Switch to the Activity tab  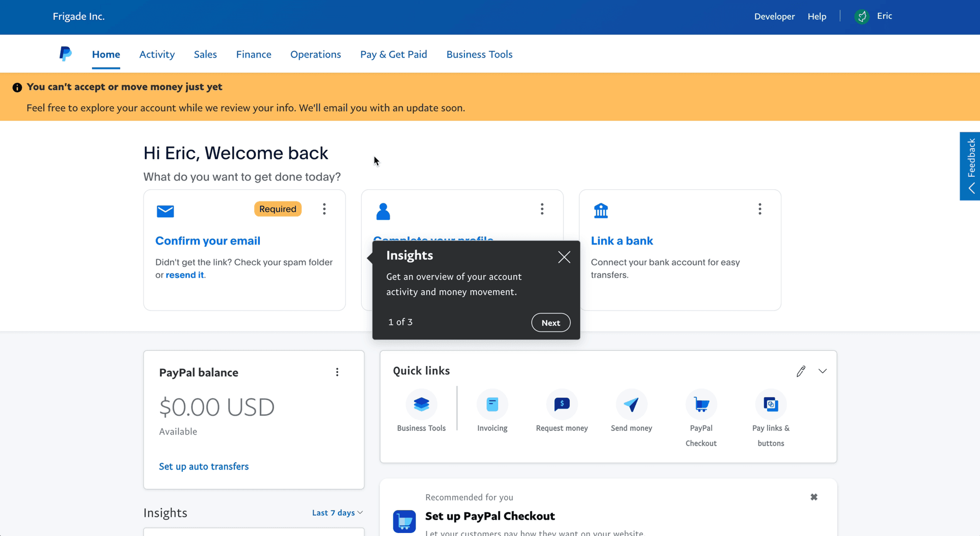tap(157, 54)
